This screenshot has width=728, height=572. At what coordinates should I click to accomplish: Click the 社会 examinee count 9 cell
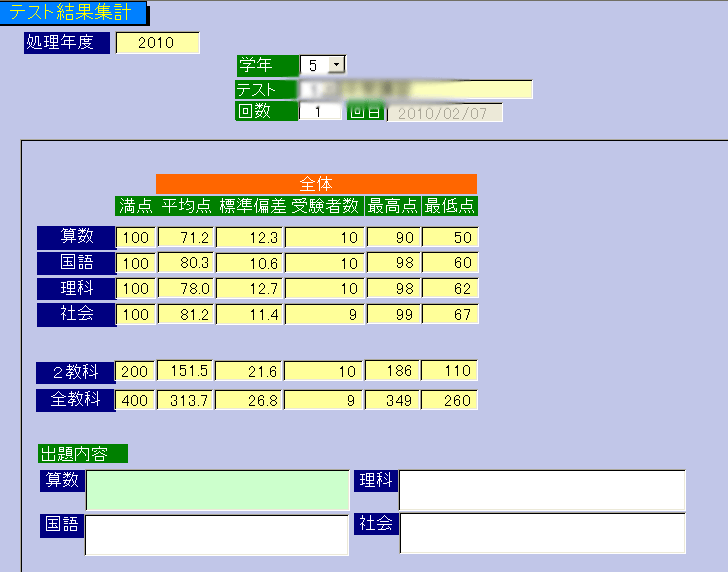(324, 316)
